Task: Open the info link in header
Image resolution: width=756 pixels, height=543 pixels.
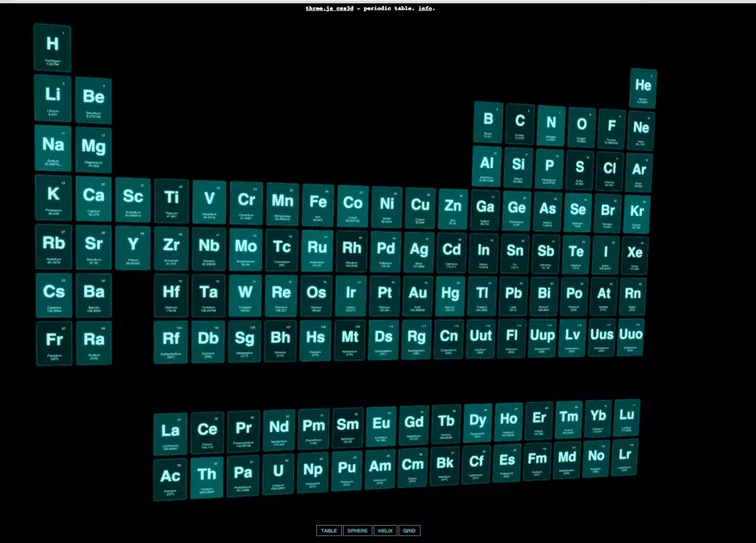Action: (426, 8)
